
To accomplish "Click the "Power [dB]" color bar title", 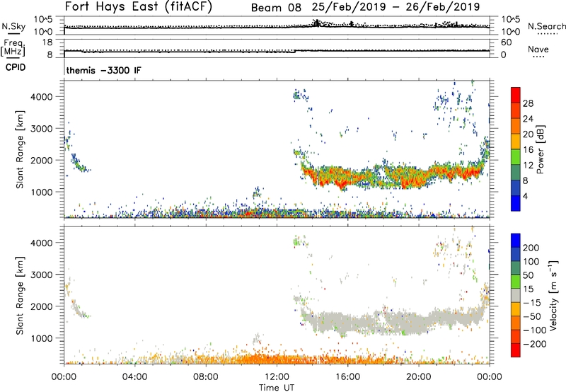I will point(541,149).
